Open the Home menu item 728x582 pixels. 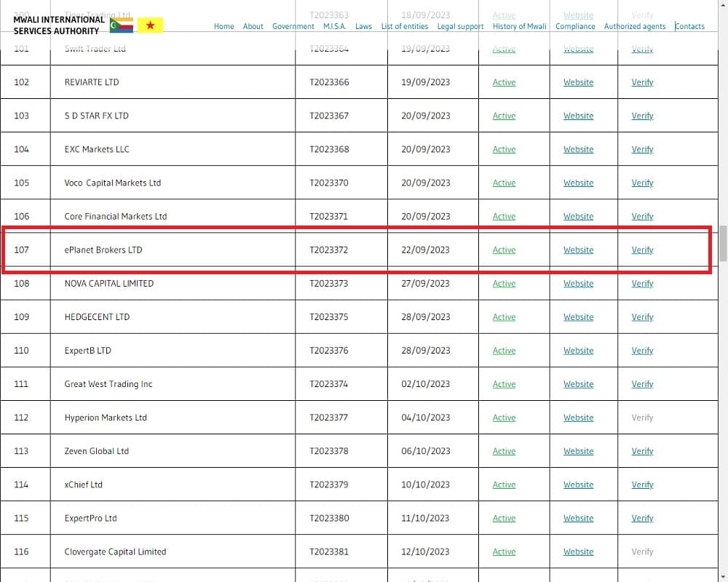point(223,26)
